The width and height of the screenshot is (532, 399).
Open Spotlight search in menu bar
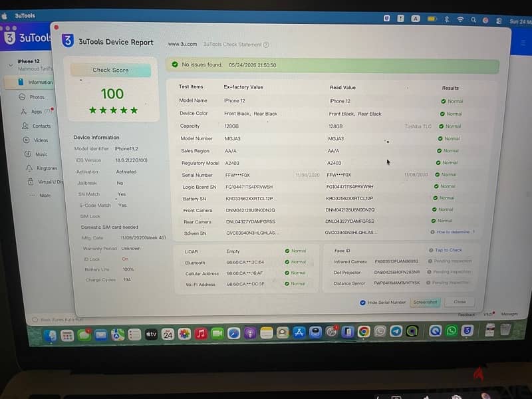click(x=473, y=20)
